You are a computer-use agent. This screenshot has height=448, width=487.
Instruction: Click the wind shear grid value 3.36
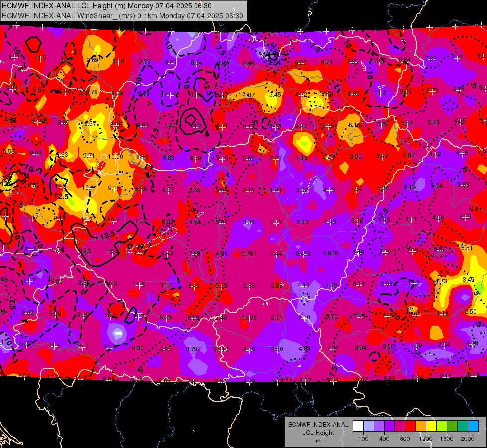pos(248,222)
